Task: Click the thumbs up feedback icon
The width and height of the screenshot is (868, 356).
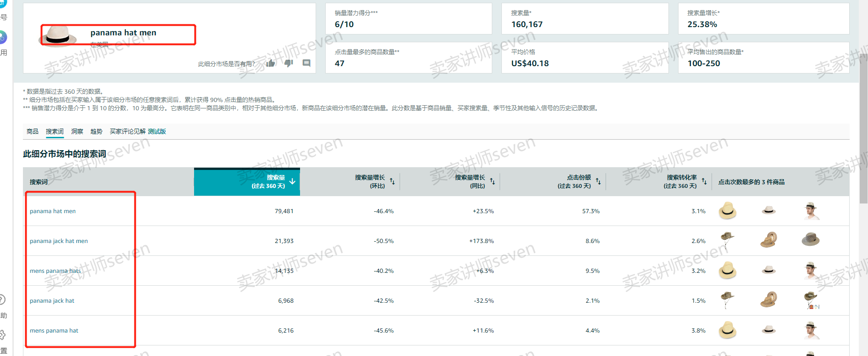Action: pyautogui.click(x=271, y=63)
